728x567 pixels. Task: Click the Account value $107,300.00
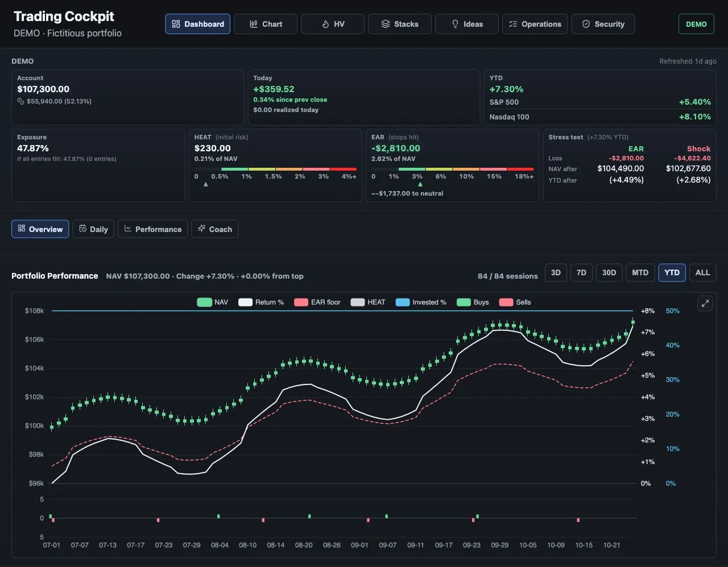43,89
